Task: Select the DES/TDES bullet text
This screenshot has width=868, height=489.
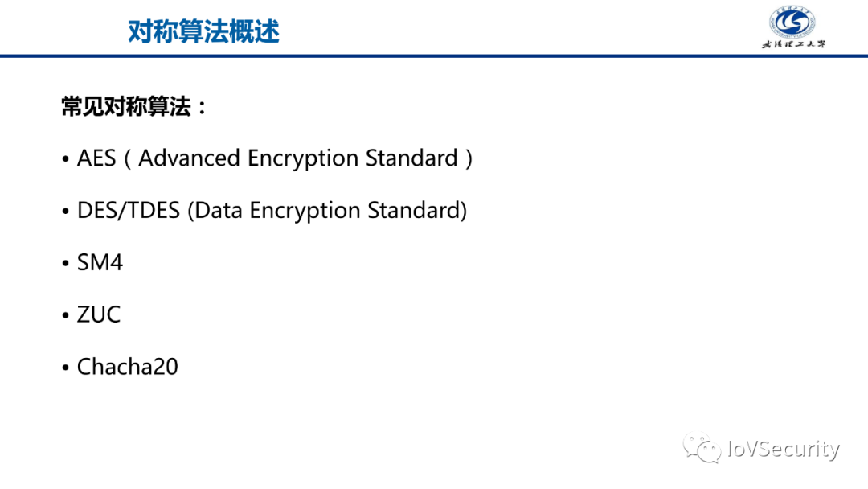Action: coord(272,211)
